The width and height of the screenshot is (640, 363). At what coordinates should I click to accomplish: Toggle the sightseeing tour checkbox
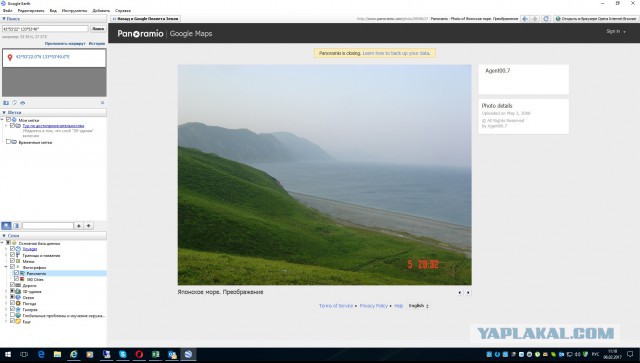coord(12,126)
